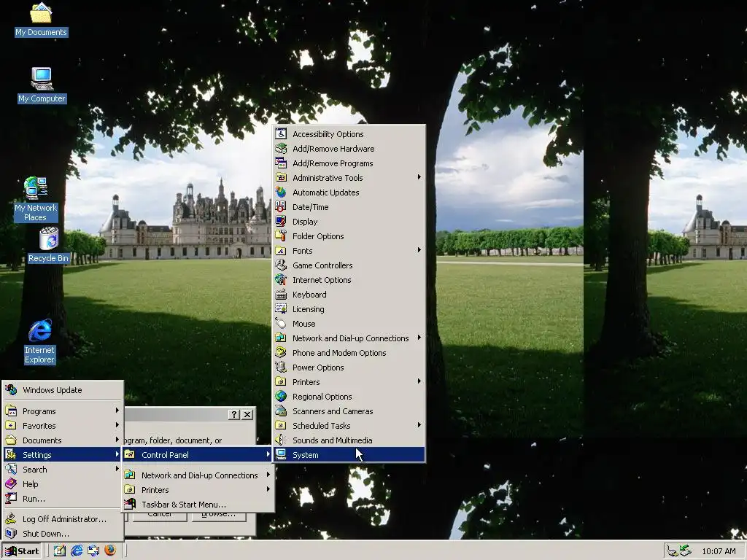The width and height of the screenshot is (747, 560).
Task: Expand the Documents submenu arrow
Action: tap(117, 440)
